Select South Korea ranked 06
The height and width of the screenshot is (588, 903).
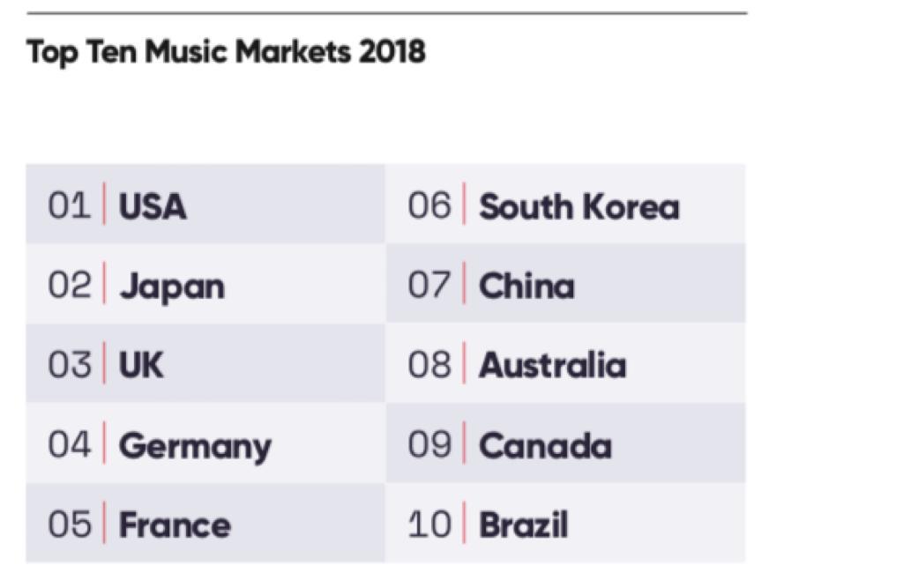[565, 204]
